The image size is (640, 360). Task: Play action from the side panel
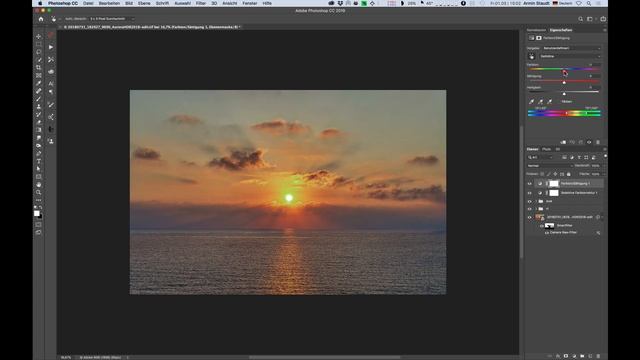[x=51, y=47]
